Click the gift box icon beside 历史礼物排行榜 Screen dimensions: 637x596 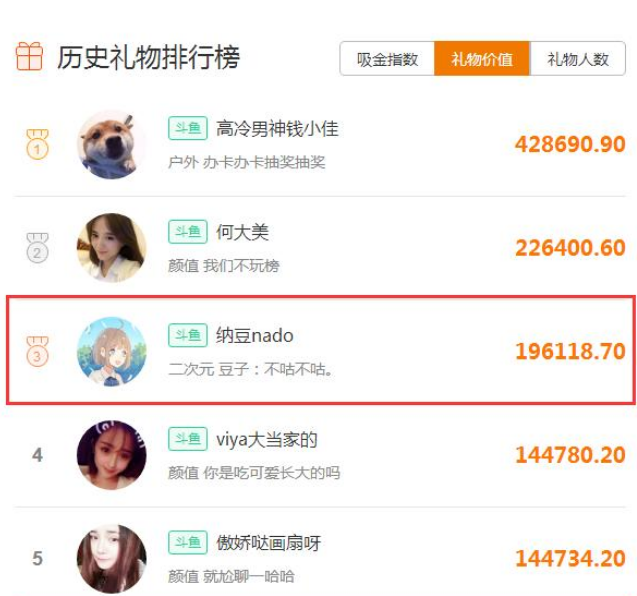pyautogui.click(x=29, y=56)
